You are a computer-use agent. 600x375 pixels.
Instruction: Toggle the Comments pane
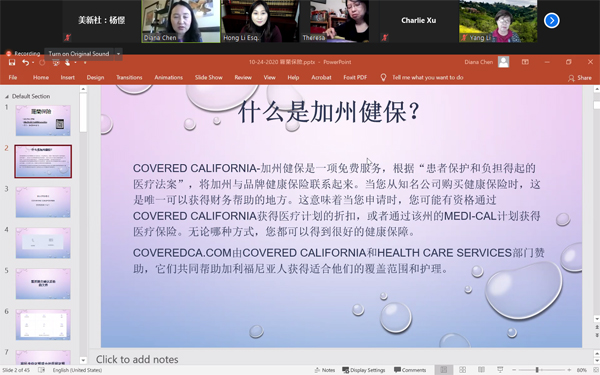[x=410, y=370]
